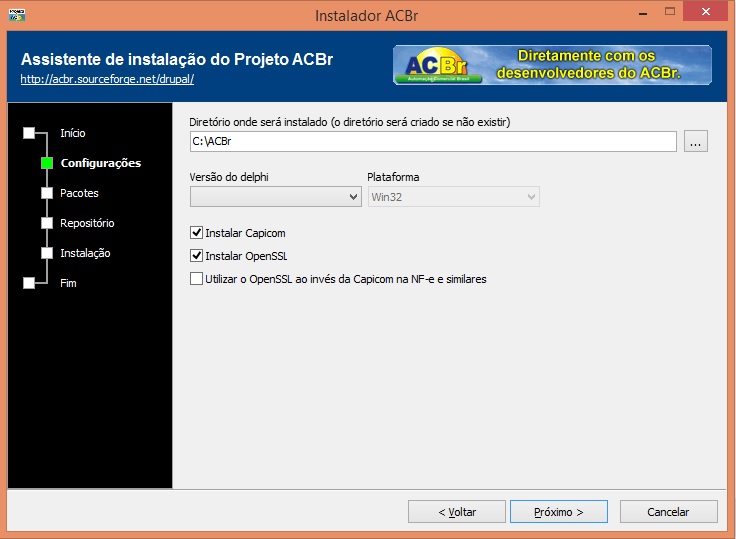Click the Plataforma label

coord(393,177)
